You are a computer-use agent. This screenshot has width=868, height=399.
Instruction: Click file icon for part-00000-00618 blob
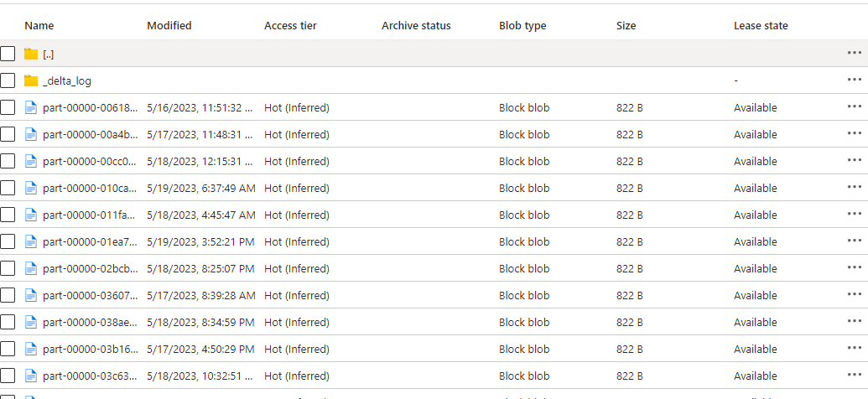click(x=31, y=107)
